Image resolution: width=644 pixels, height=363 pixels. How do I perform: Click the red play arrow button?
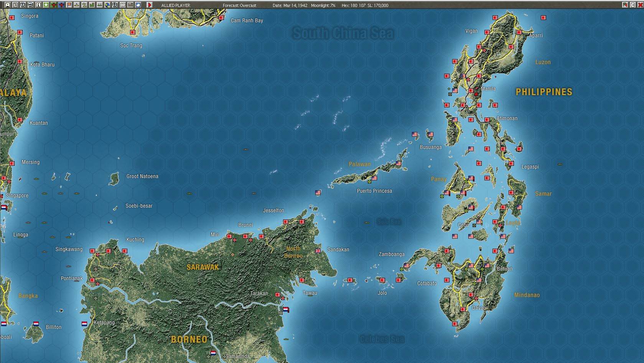point(150,5)
